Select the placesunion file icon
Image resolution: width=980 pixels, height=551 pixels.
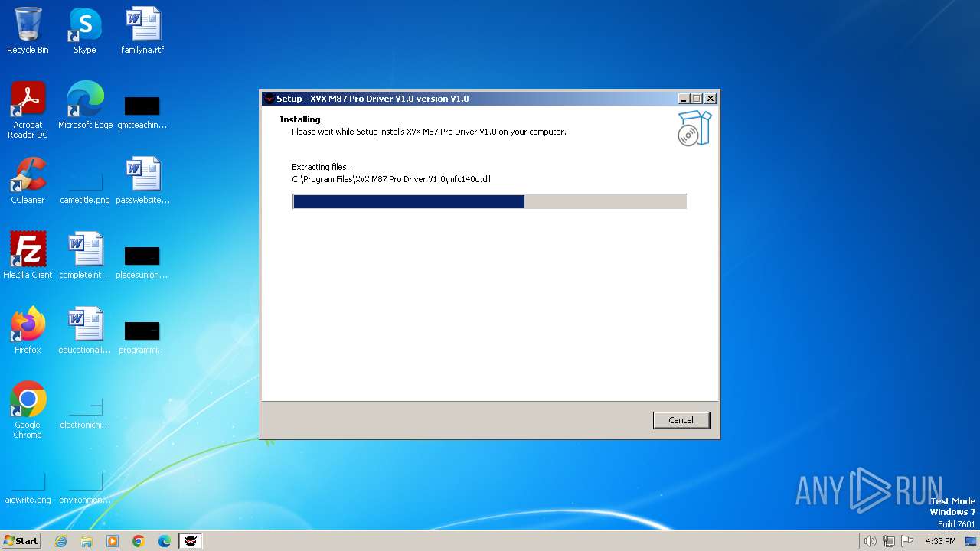(x=142, y=262)
